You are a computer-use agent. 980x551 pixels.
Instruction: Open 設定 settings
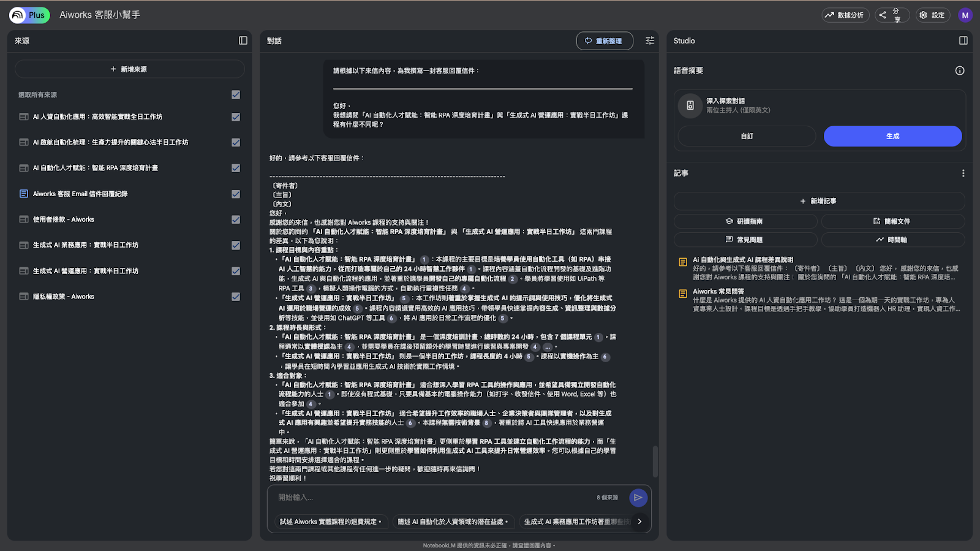pyautogui.click(x=932, y=15)
